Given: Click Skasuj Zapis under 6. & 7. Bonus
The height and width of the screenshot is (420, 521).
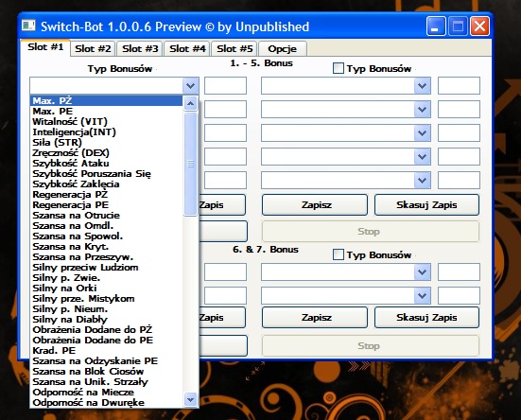Looking at the screenshot, I should tap(427, 318).
